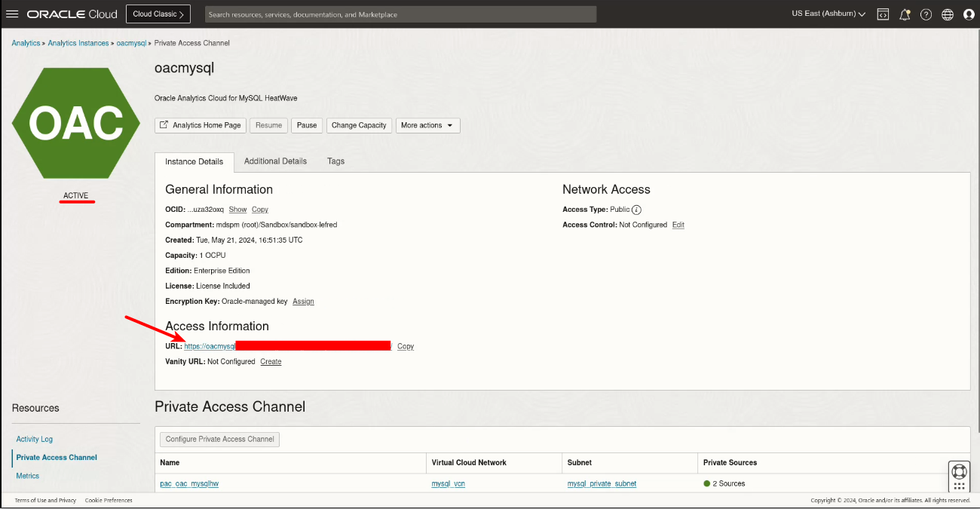Viewport: 980px width, 509px height.
Task: Open the Activity Log resource link
Action: pyautogui.click(x=35, y=439)
